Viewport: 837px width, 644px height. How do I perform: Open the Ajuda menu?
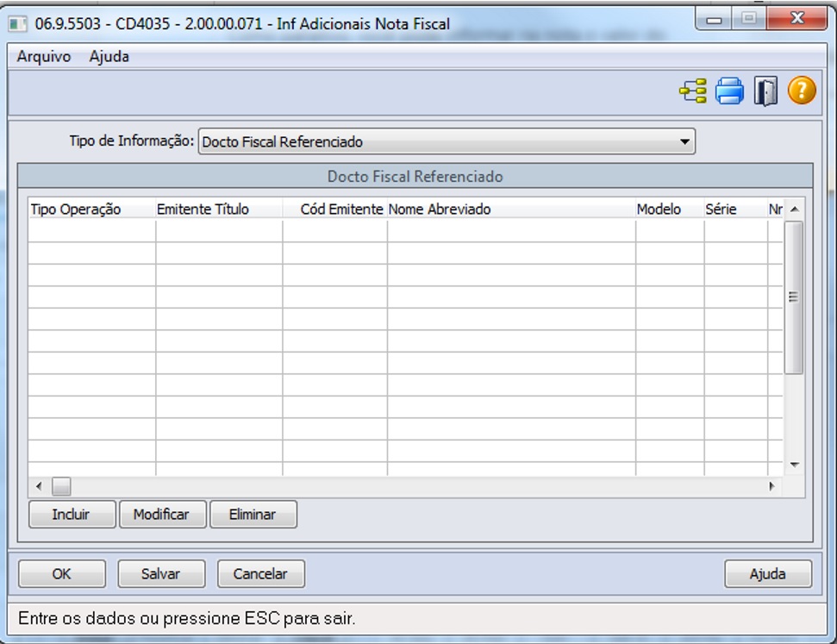109,57
